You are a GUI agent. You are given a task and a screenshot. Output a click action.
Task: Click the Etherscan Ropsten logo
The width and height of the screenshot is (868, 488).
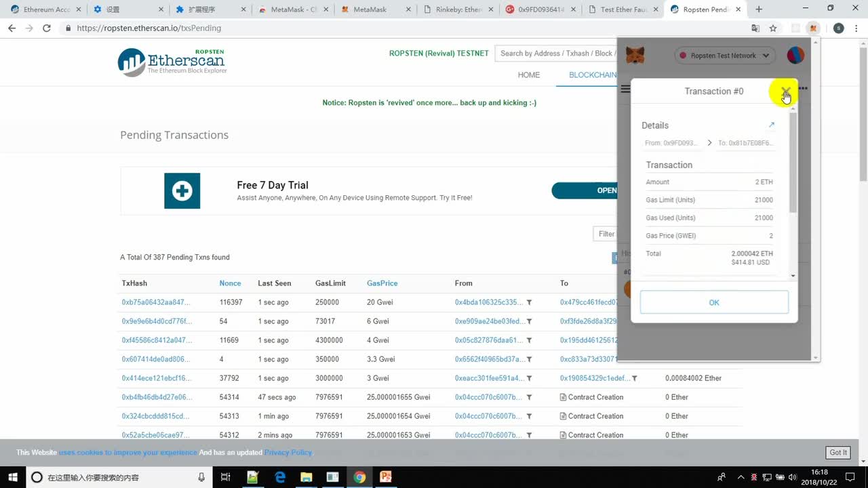pyautogui.click(x=172, y=62)
